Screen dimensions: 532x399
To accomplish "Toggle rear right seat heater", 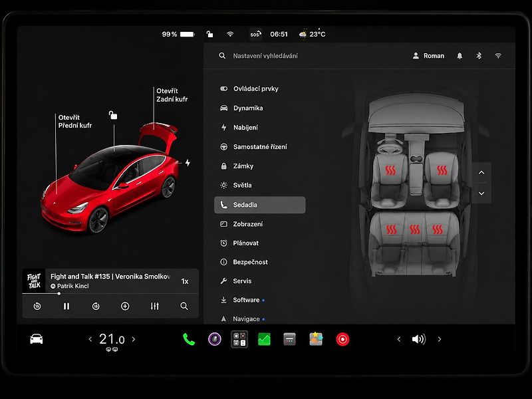I will click(x=438, y=229).
